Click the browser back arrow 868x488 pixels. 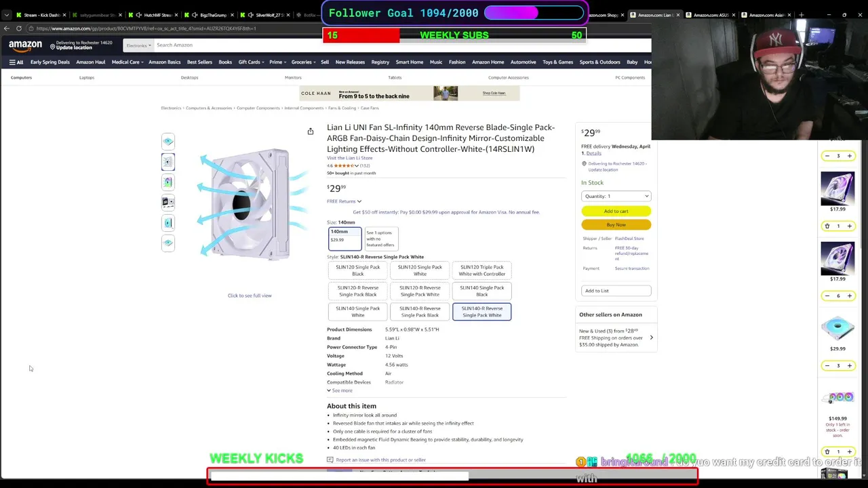point(7,28)
